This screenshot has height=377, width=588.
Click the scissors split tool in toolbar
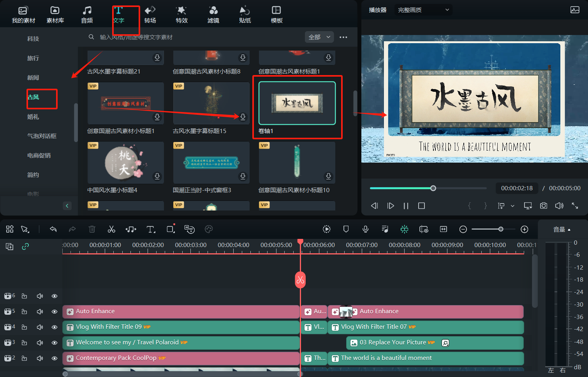[x=111, y=229]
